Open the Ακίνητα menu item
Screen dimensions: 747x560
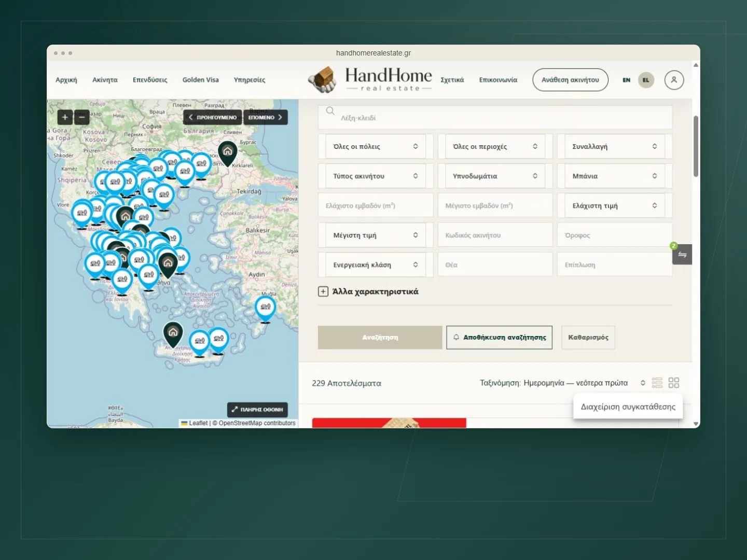pos(105,80)
